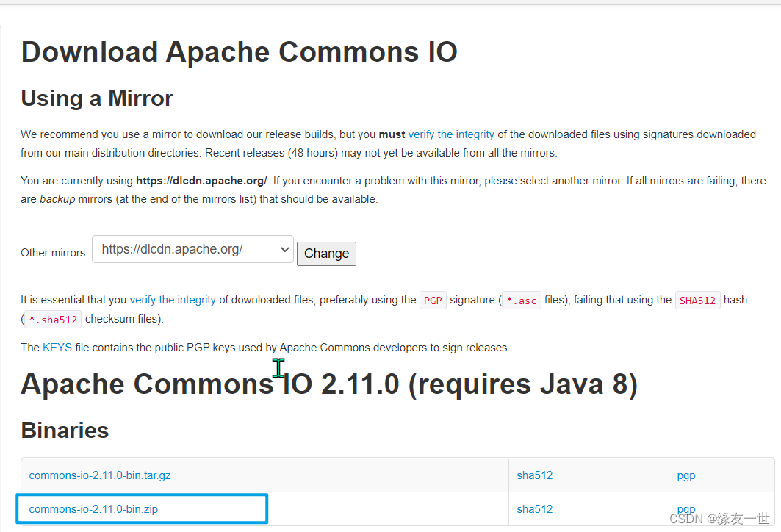Click the Binaries section heading

pos(65,431)
